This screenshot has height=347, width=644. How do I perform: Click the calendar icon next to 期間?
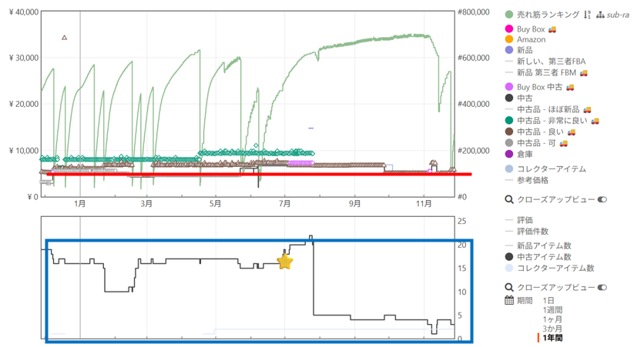pyautogui.click(x=509, y=300)
